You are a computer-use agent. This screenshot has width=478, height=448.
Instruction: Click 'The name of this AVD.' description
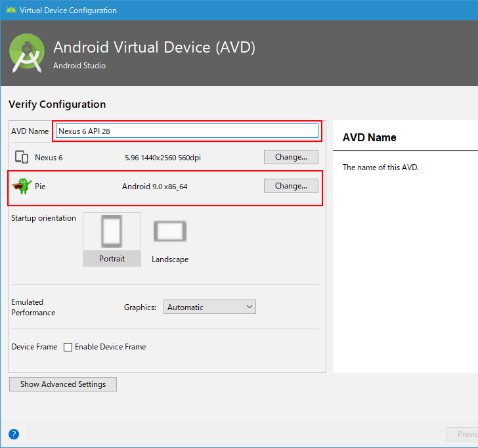pos(380,168)
